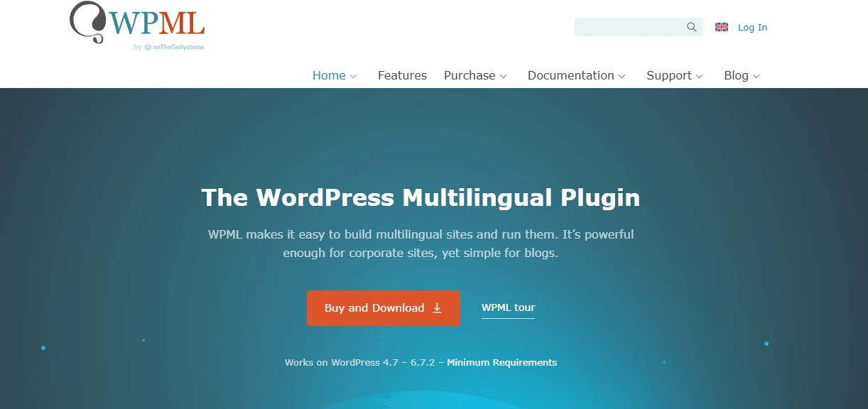Select the Support menu item
The width and height of the screenshot is (868, 409).
pos(668,75)
